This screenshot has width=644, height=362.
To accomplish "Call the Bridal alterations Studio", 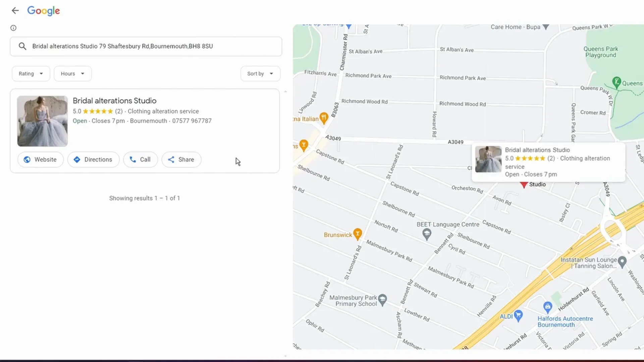I will click(x=140, y=160).
